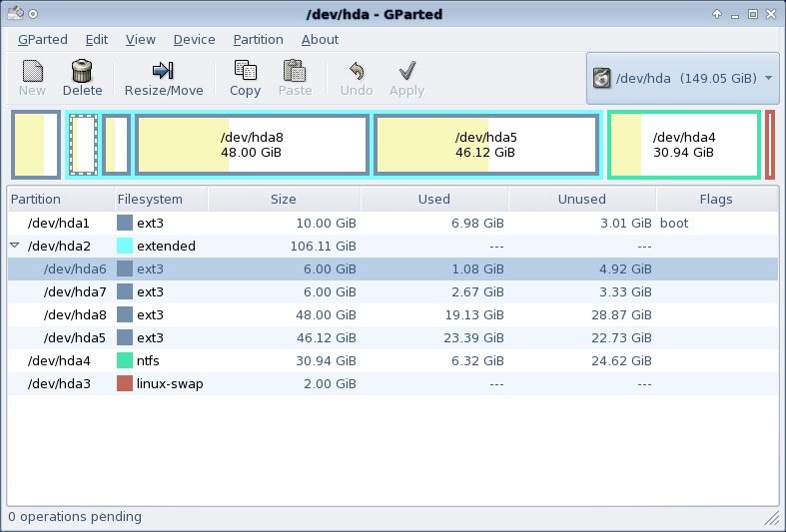Click the Paste clipboard icon
The image size is (786, 532).
pyautogui.click(x=295, y=71)
